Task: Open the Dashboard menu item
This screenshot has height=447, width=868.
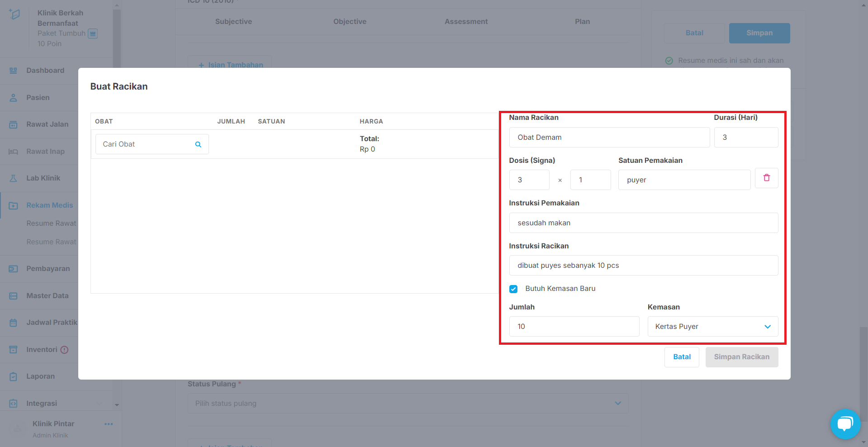Action: tap(45, 71)
